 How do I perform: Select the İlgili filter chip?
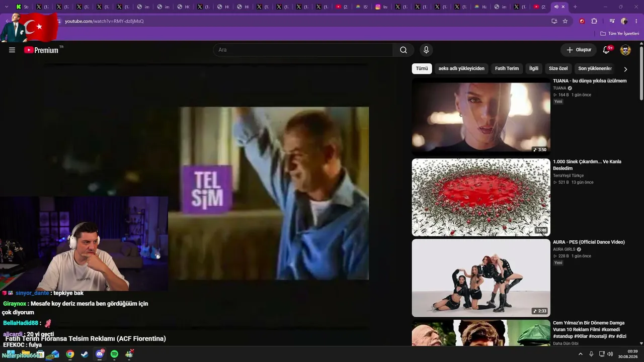click(x=534, y=68)
